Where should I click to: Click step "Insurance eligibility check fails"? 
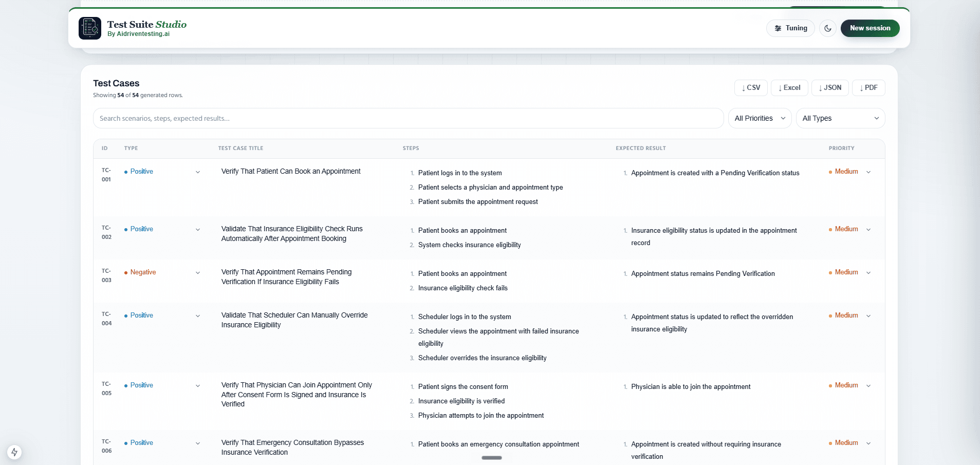tap(463, 288)
